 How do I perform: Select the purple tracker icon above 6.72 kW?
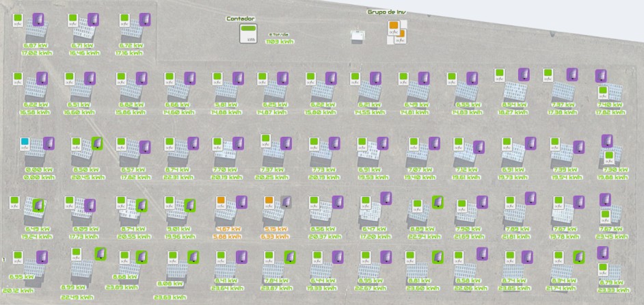pyautogui.click(x=145, y=20)
